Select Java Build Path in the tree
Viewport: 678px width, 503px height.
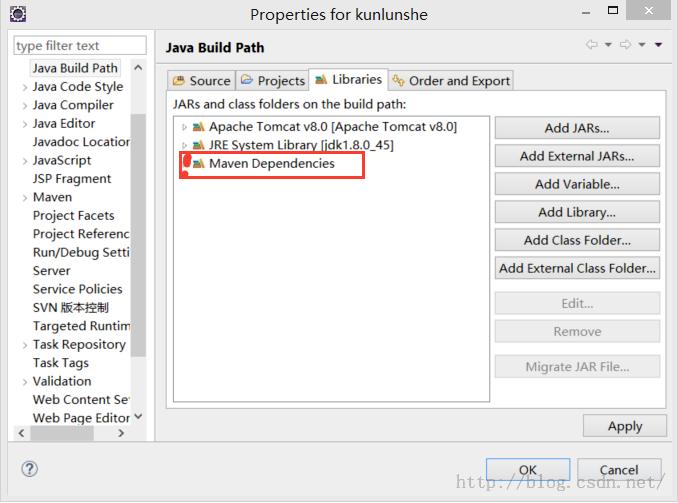75,68
